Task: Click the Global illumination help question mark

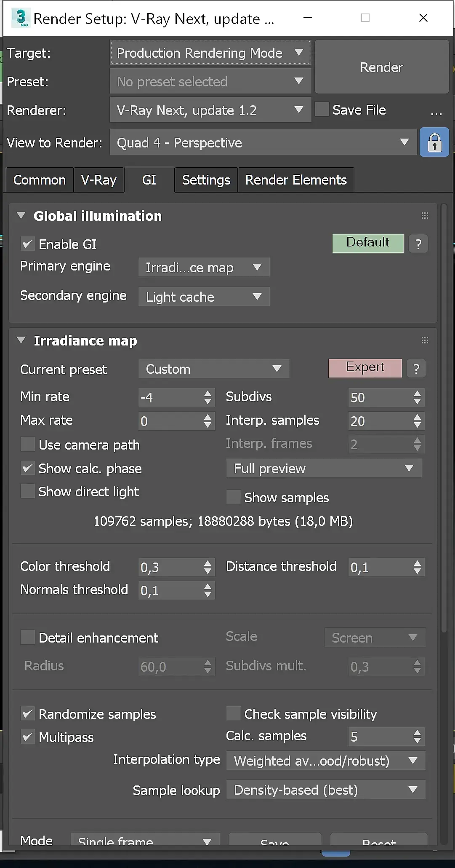Action: (x=418, y=244)
